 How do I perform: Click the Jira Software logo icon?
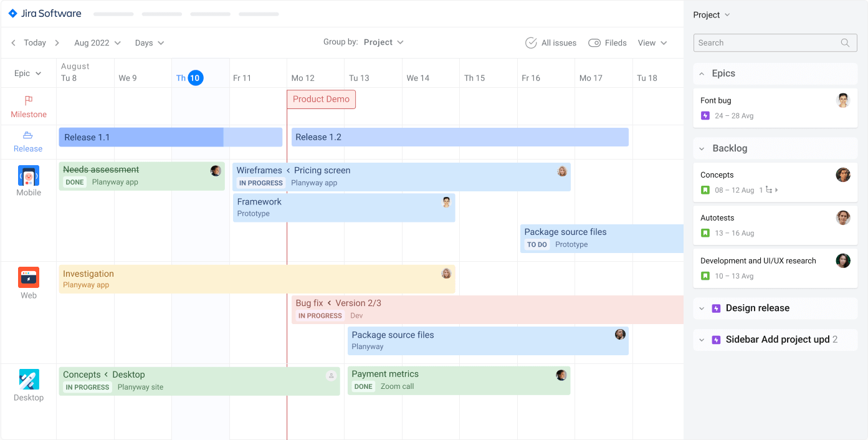(x=12, y=13)
